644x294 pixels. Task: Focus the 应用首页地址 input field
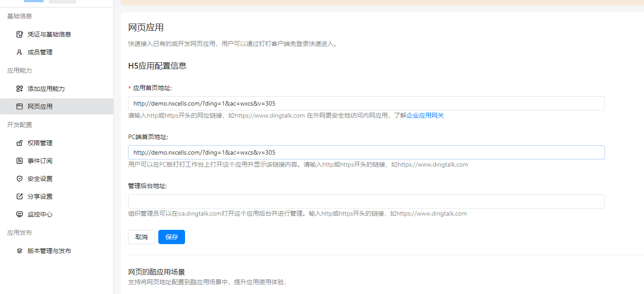(x=366, y=103)
